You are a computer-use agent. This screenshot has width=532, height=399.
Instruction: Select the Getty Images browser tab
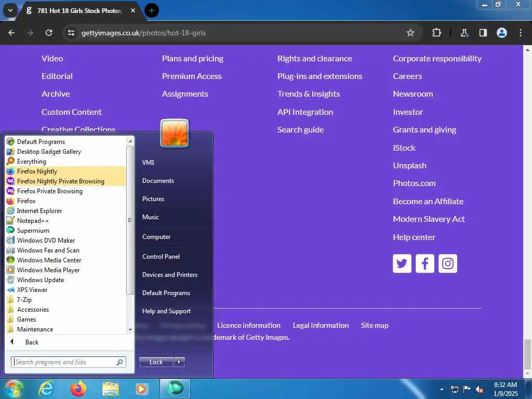pyautogui.click(x=79, y=11)
